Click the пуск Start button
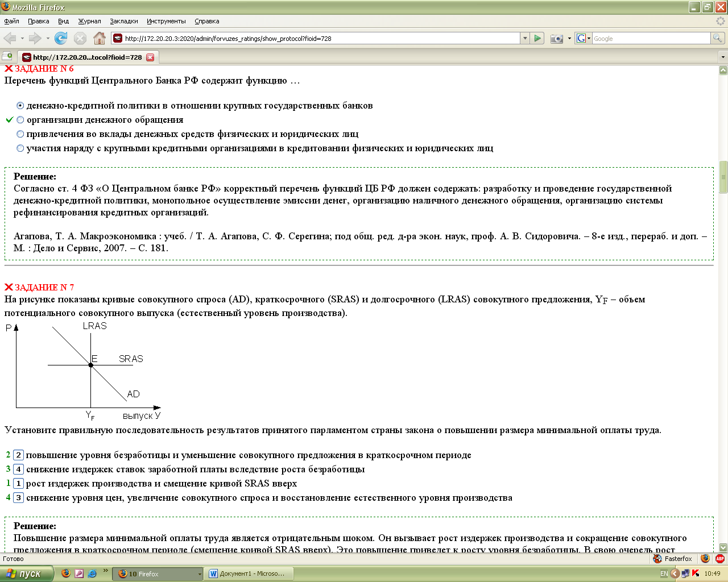This screenshot has height=582, width=728. (x=26, y=573)
